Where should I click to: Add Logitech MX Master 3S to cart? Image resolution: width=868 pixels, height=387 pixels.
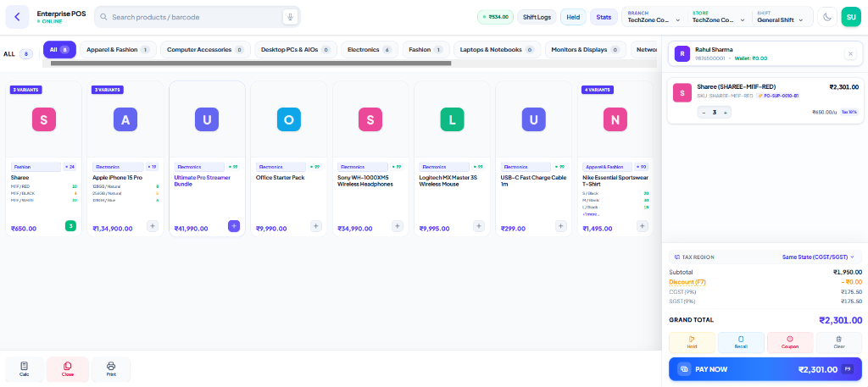pyautogui.click(x=479, y=225)
